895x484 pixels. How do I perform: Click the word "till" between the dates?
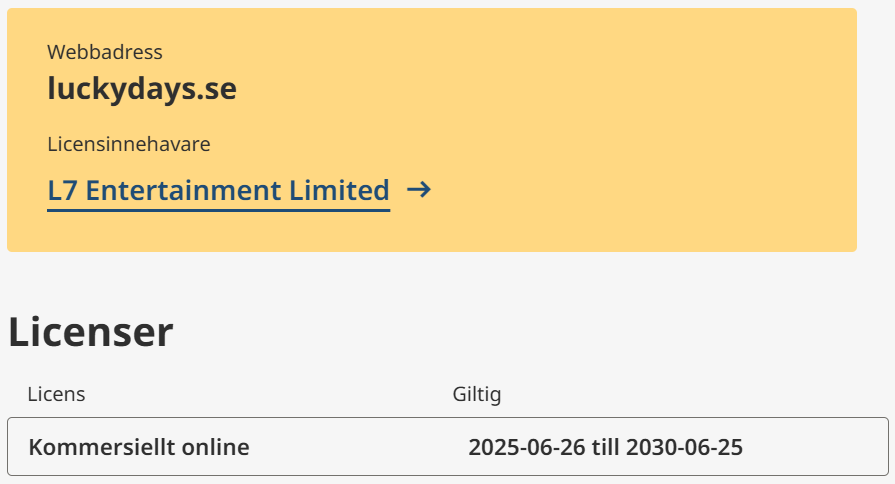pos(604,447)
